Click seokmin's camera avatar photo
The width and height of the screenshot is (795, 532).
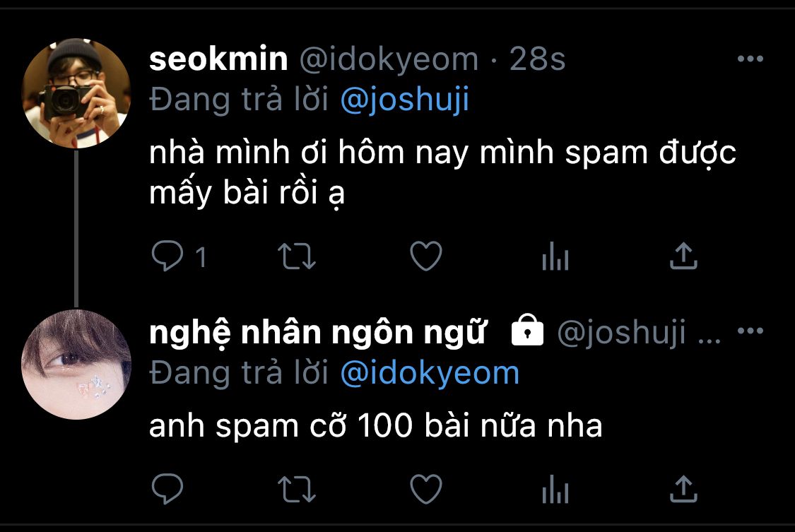point(76,93)
